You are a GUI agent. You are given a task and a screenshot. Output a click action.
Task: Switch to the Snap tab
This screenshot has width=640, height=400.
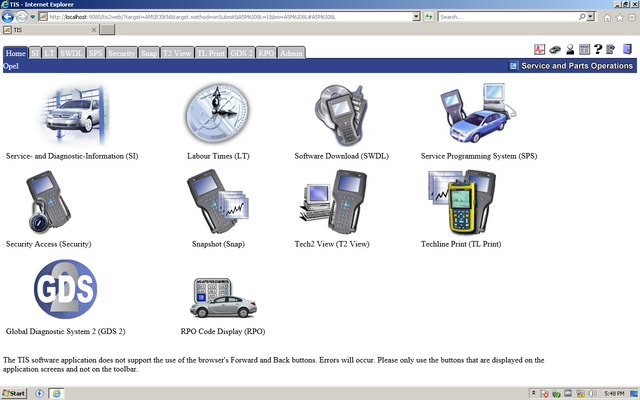pos(149,53)
